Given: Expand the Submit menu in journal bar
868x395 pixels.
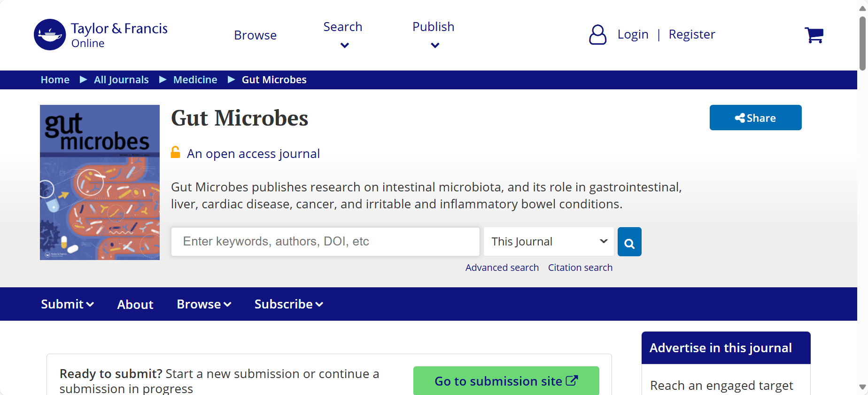Looking at the screenshot, I should pyautogui.click(x=67, y=304).
